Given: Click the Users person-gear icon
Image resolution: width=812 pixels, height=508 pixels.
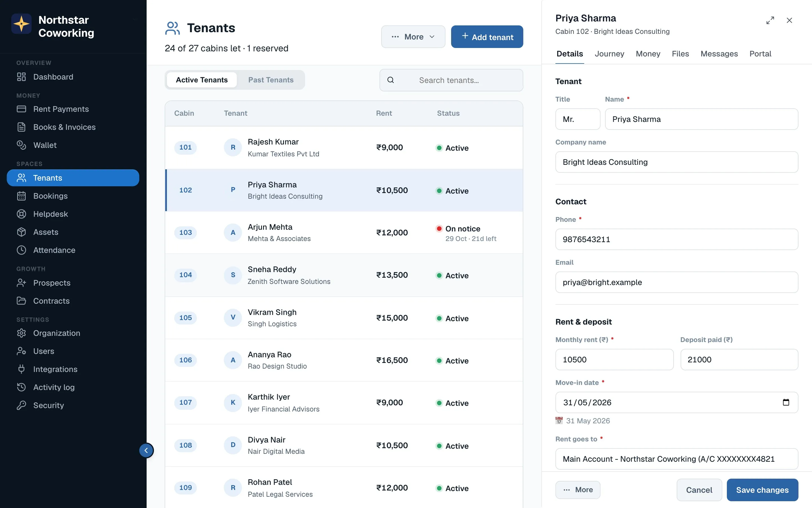Looking at the screenshot, I should pos(21,351).
